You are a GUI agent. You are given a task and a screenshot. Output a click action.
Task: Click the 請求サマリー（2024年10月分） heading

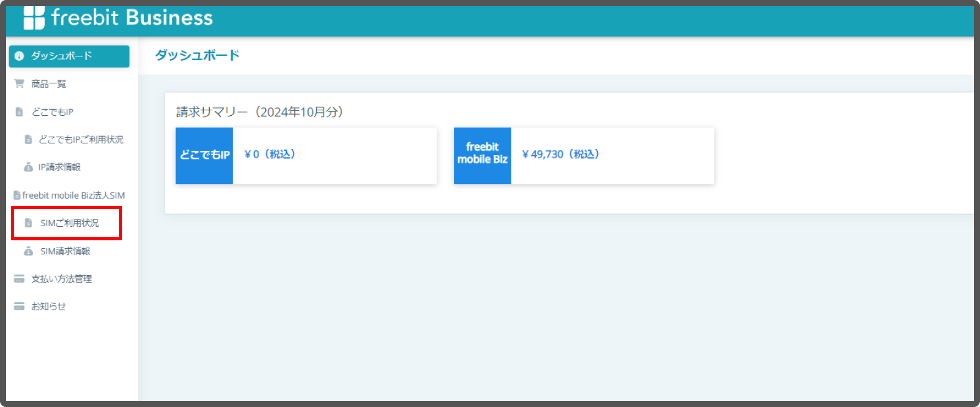(x=260, y=112)
